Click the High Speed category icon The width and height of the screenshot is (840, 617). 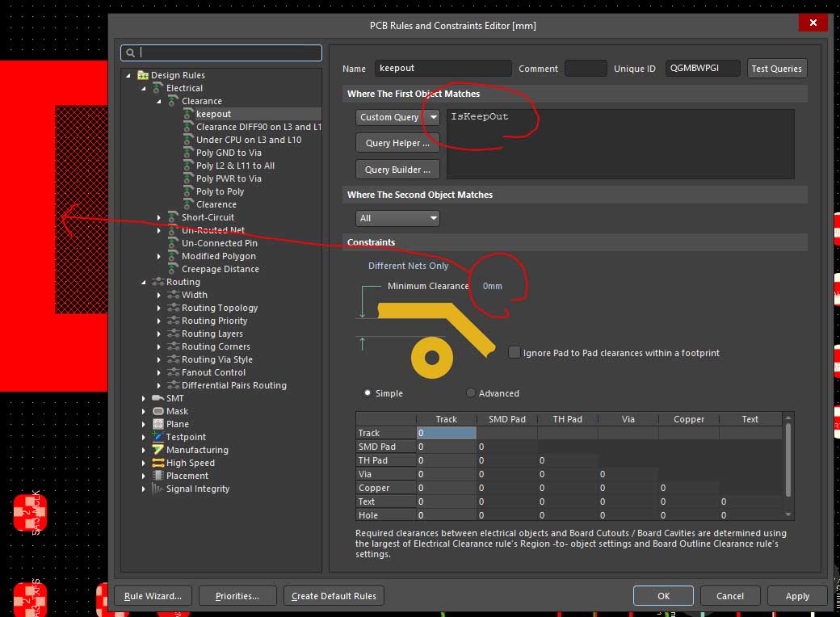pyautogui.click(x=158, y=463)
